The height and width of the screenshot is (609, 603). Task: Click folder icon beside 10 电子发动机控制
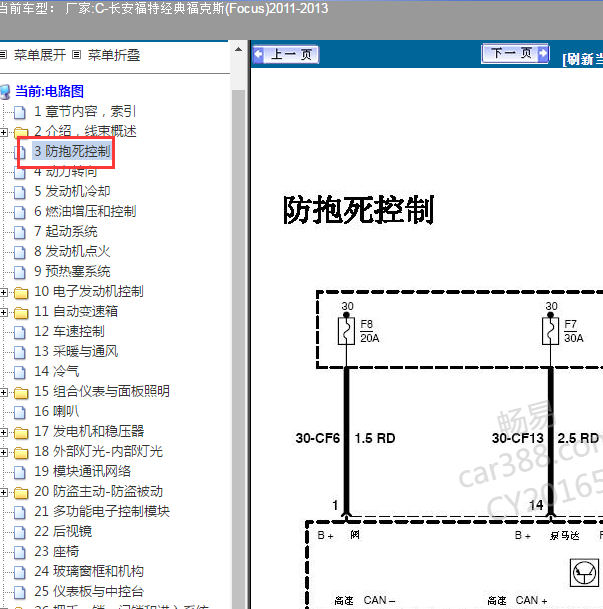pos(21,293)
